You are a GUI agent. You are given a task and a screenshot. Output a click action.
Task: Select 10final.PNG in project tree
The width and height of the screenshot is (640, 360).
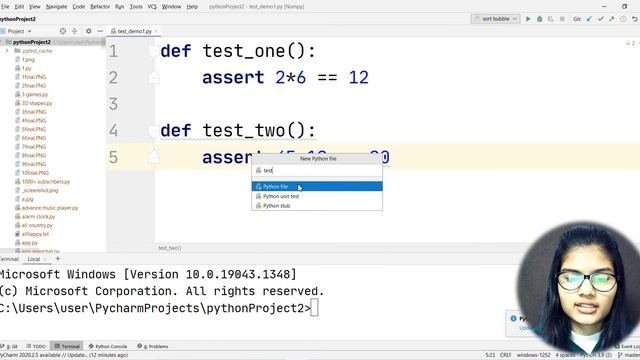point(35,173)
